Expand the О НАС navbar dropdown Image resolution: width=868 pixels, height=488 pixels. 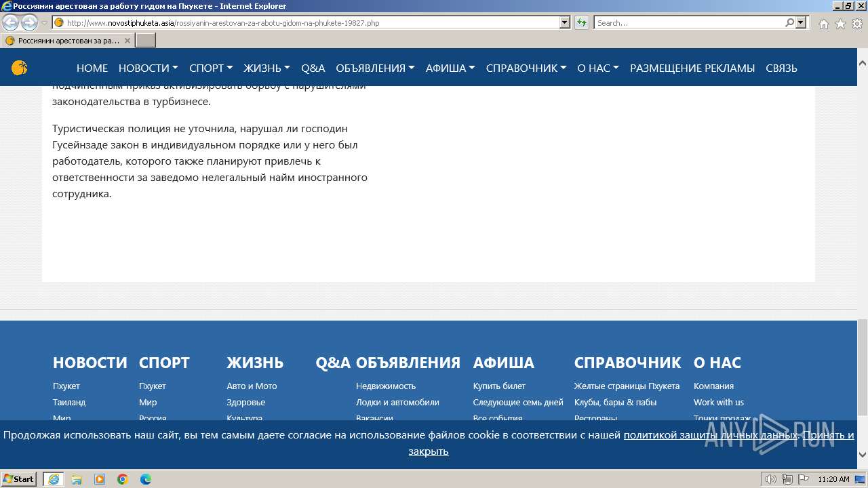coord(598,68)
